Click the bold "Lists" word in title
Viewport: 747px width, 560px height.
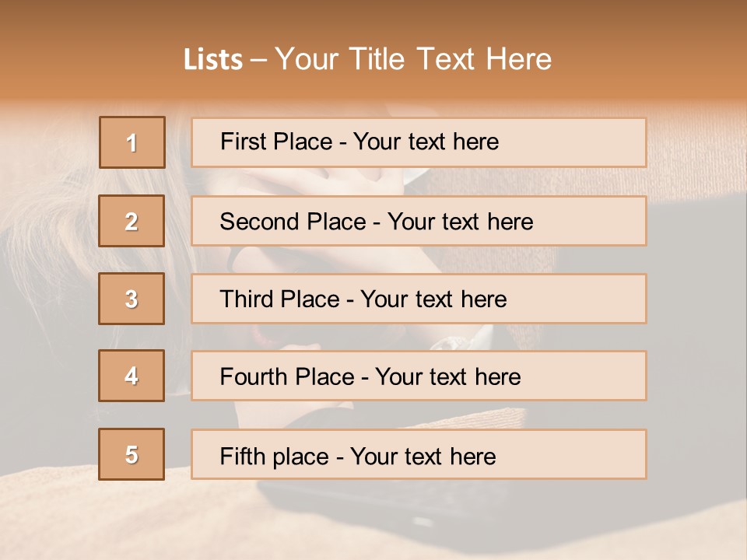coord(213,60)
